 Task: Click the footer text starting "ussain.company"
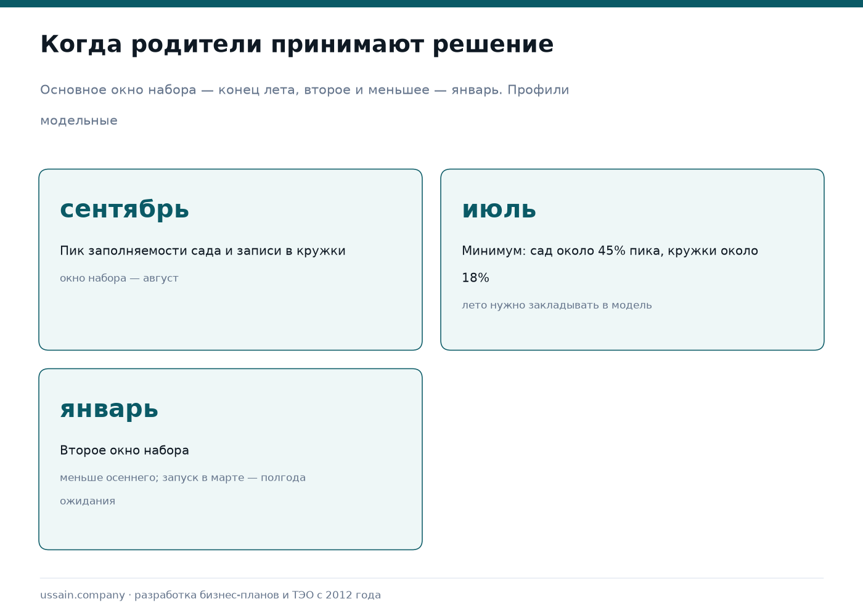(x=210, y=595)
